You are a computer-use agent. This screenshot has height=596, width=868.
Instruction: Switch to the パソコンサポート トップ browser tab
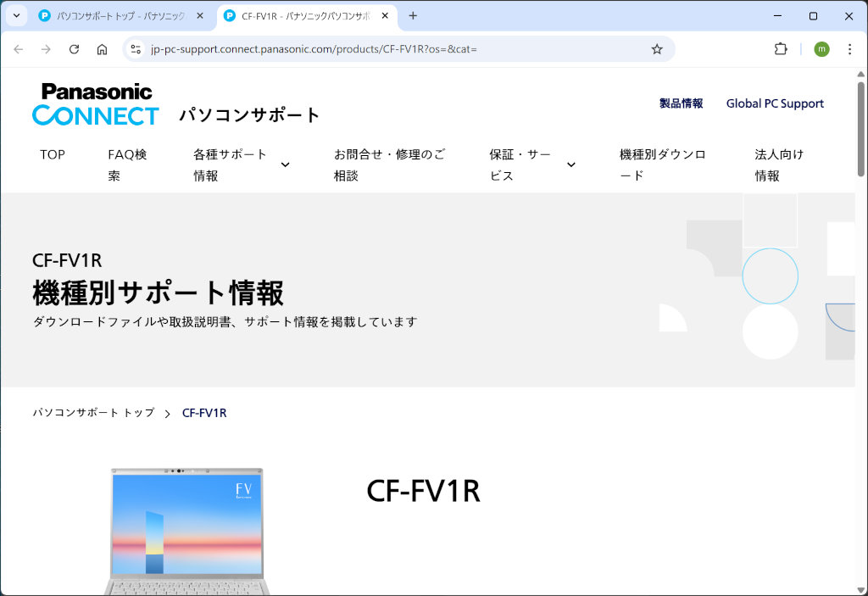coord(121,16)
